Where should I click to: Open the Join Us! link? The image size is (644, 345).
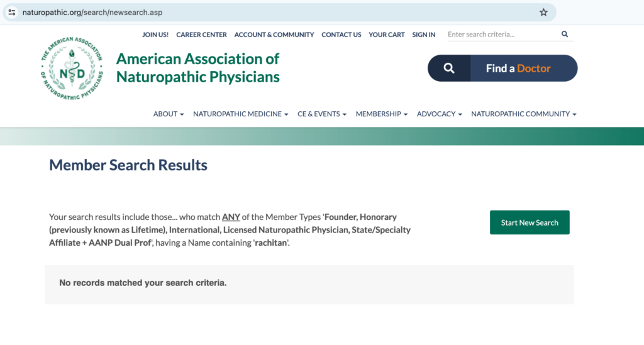(x=155, y=35)
